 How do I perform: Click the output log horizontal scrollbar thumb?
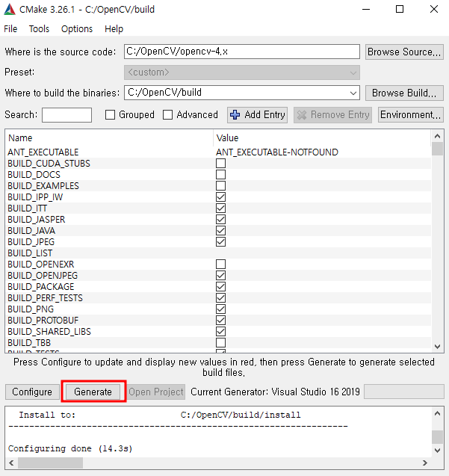[x=50, y=463]
